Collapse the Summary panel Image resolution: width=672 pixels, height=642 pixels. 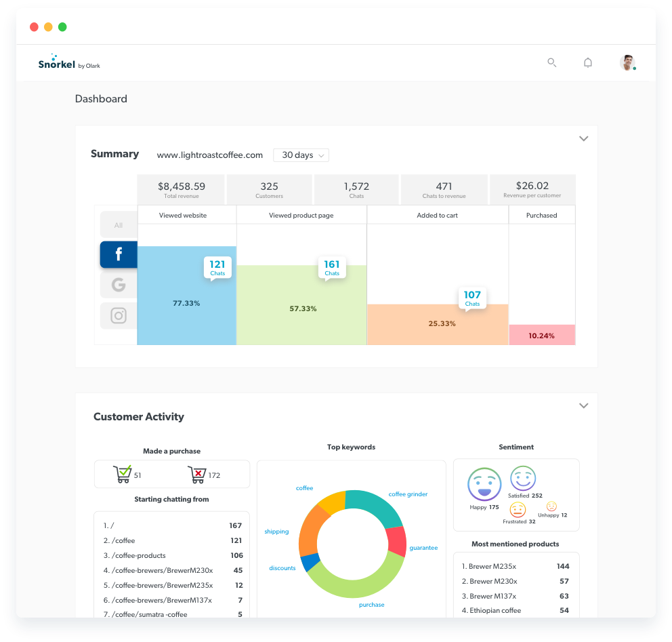pyautogui.click(x=583, y=138)
